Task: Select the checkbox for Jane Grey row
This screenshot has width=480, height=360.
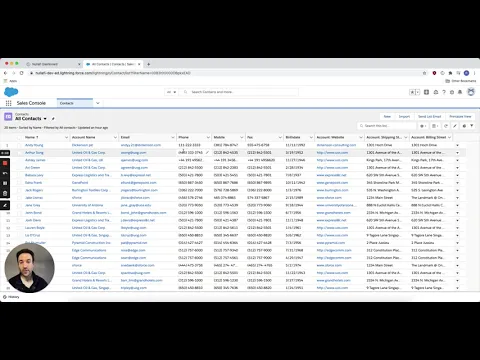Action: coord(19,205)
